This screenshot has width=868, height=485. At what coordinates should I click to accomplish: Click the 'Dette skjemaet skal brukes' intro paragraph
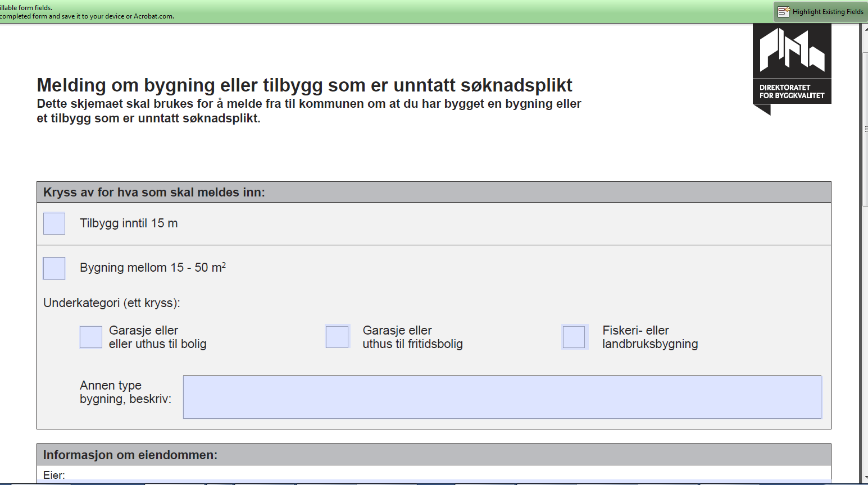click(309, 111)
